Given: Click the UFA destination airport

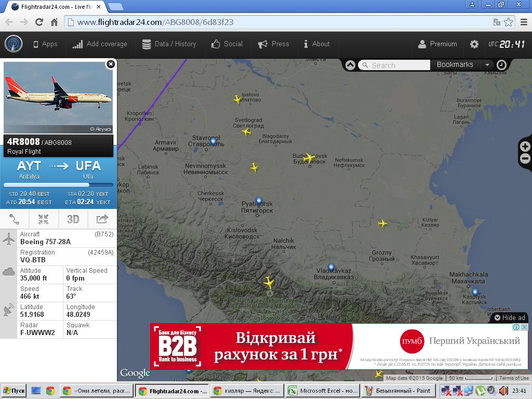Looking at the screenshot, I should click(88, 170).
